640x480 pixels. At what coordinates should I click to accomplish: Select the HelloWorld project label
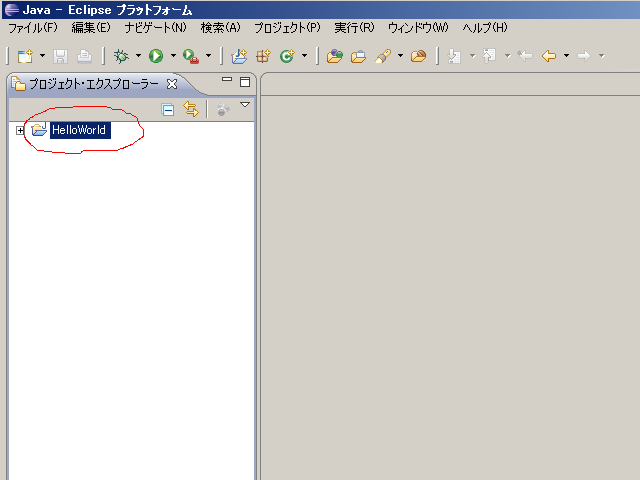[x=80, y=130]
